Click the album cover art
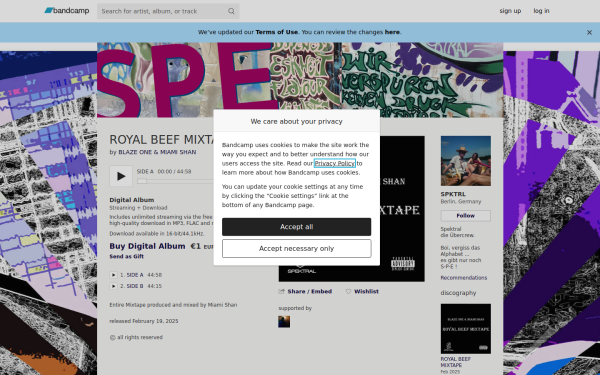This screenshot has width=600, height=375. pos(402,209)
